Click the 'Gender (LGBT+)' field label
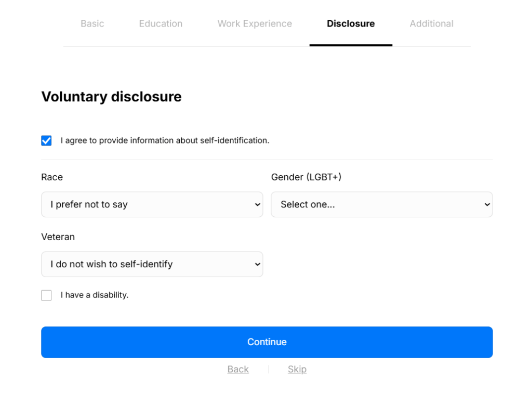Image resolution: width=532 pixels, height=393 pixels. pos(306,177)
